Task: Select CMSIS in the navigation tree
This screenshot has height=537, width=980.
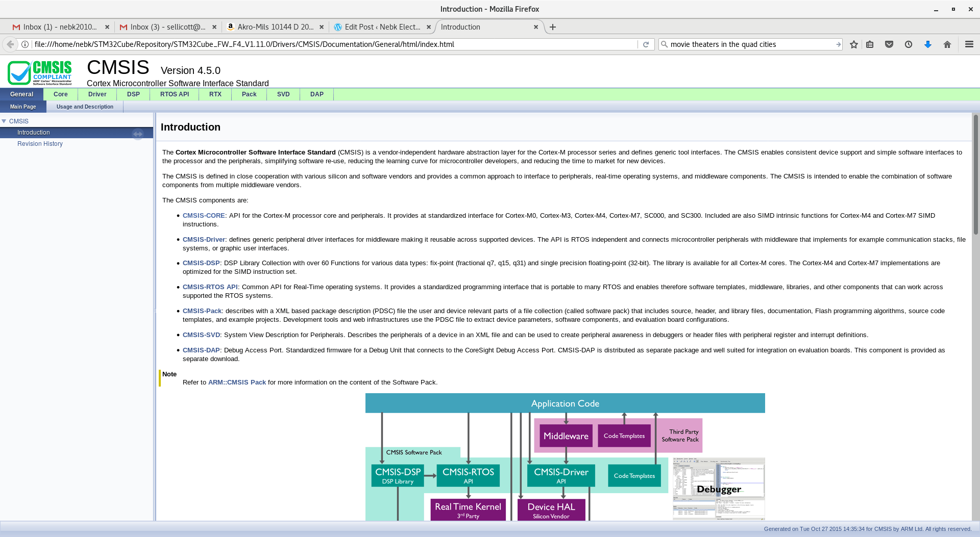Action: point(19,121)
